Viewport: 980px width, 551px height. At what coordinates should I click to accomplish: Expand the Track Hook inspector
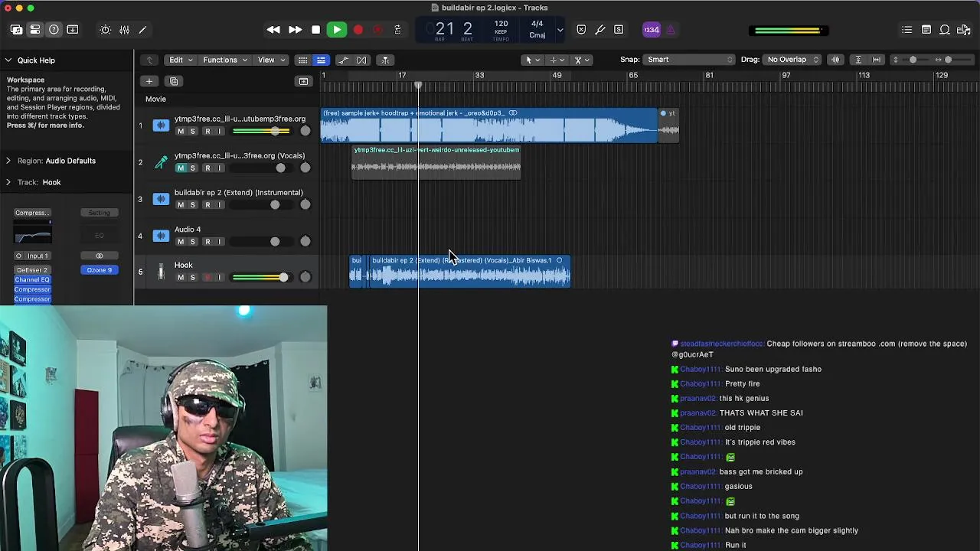tap(8, 182)
